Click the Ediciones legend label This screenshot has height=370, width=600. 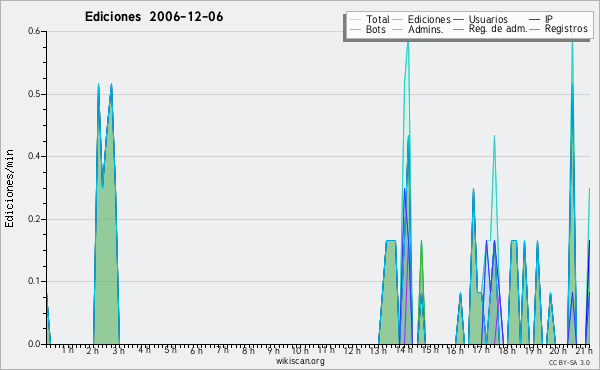[x=429, y=19]
